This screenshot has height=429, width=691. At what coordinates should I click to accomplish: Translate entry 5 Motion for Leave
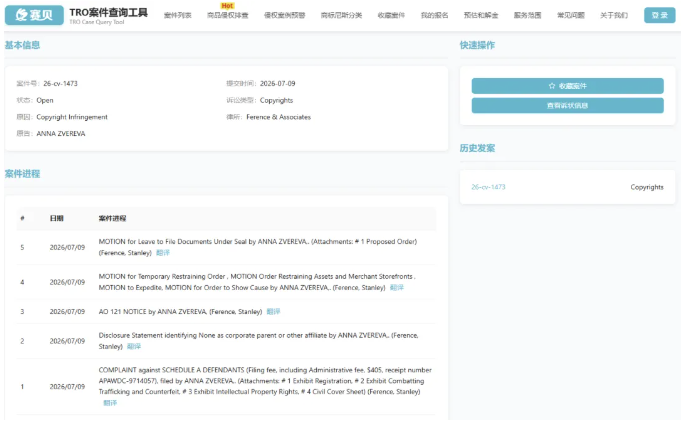pos(163,253)
